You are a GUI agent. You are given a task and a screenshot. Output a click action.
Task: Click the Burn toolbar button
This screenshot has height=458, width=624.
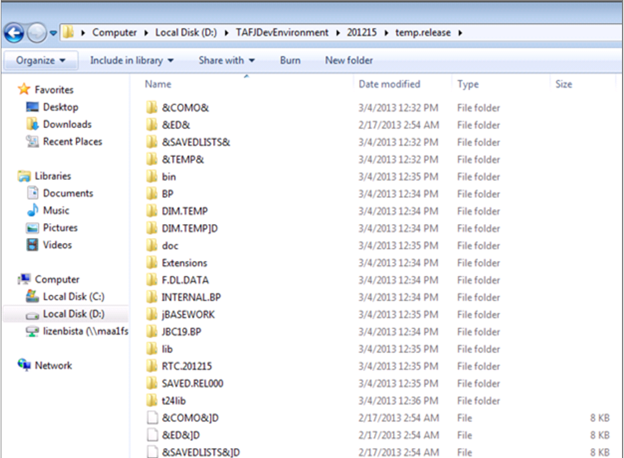coord(290,60)
